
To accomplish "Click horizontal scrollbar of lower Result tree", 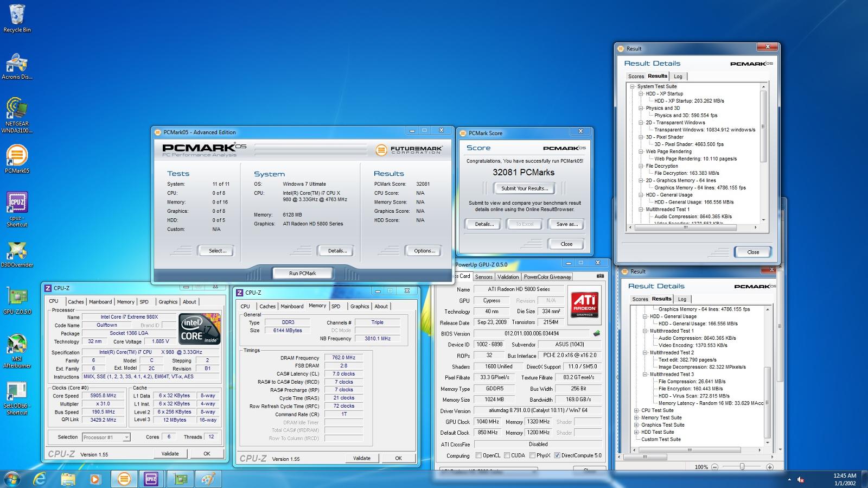I will [690, 450].
